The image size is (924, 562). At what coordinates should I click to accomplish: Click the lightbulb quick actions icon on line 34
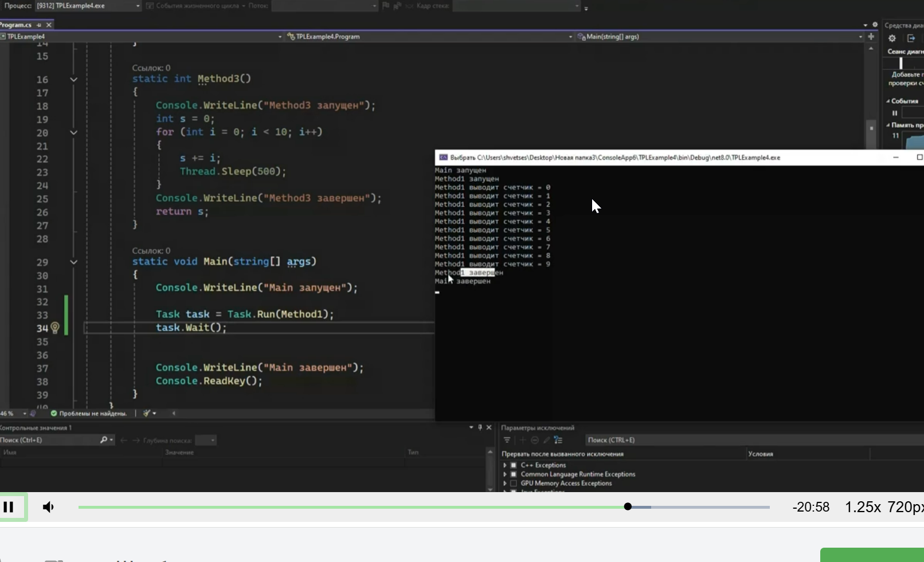55,328
